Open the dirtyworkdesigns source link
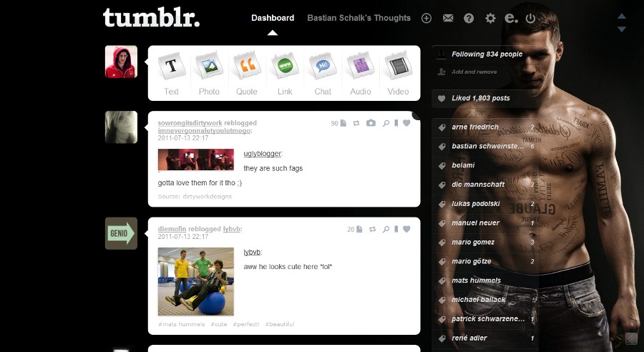Image resolution: width=644 pixels, height=352 pixels. (207, 196)
